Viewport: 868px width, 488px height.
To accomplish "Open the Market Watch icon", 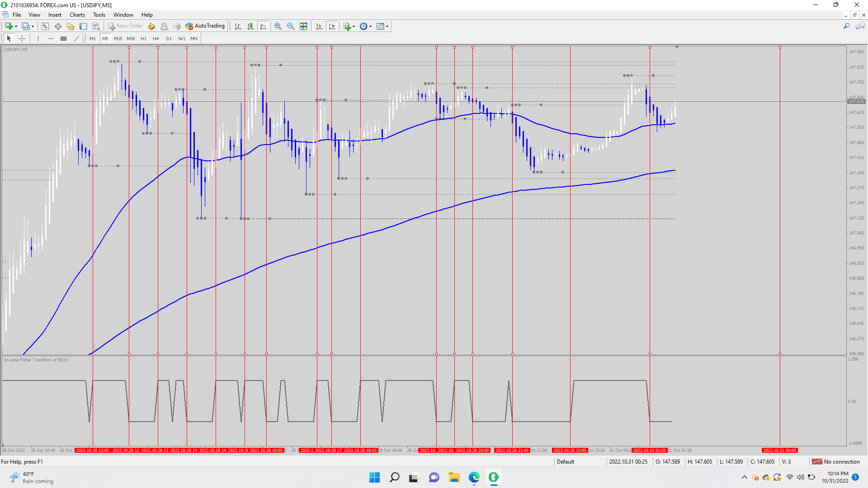I will tap(45, 26).
